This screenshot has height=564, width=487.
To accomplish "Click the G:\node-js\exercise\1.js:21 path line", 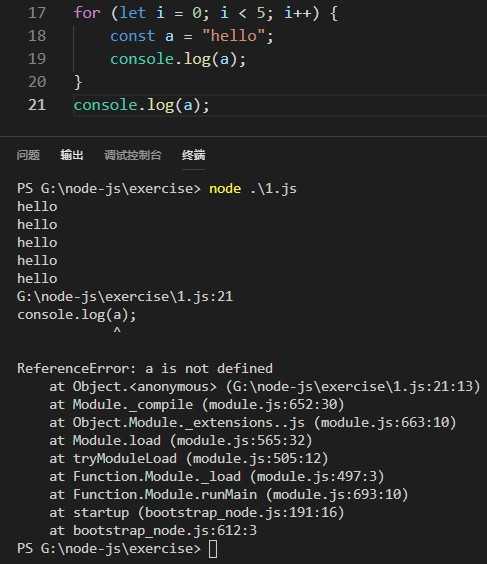I will click(x=125, y=297).
